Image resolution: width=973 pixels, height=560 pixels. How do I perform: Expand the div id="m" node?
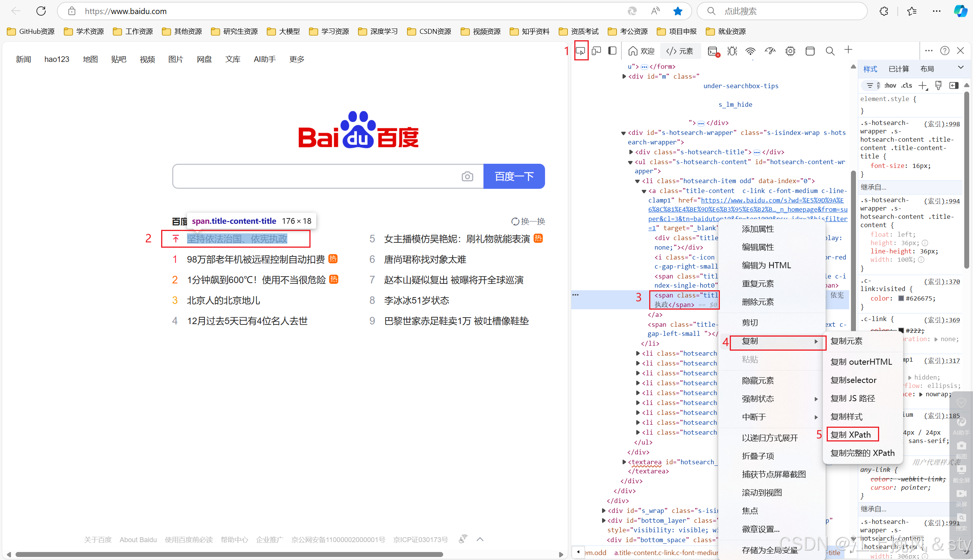(624, 76)
